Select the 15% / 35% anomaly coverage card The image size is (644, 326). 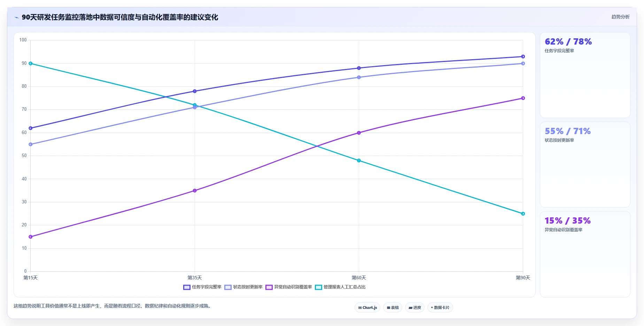pyautogui.click(x=585, y=254)
